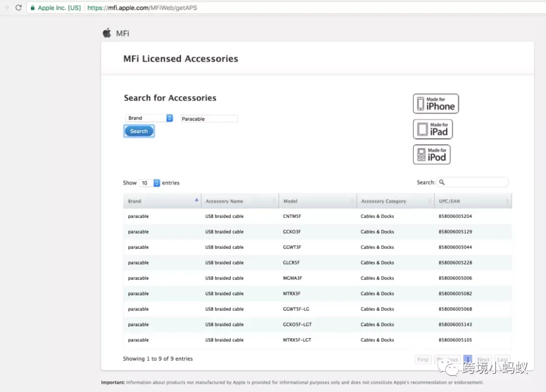The image size is (546, 392).
Task: Select model cell MGMA3F
Action: tap(293, 278)
